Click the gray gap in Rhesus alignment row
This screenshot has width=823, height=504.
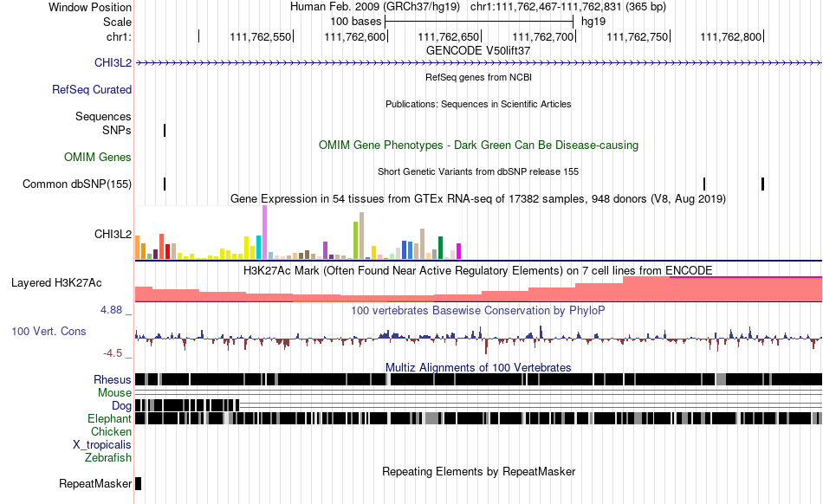coord(721,379)
